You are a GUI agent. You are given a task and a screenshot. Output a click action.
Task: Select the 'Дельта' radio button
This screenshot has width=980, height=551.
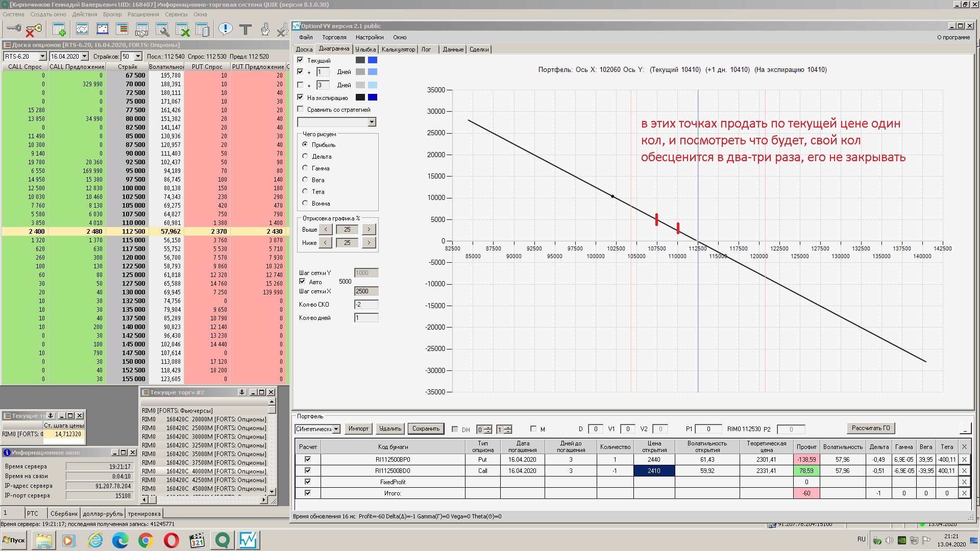coord(305,156)
